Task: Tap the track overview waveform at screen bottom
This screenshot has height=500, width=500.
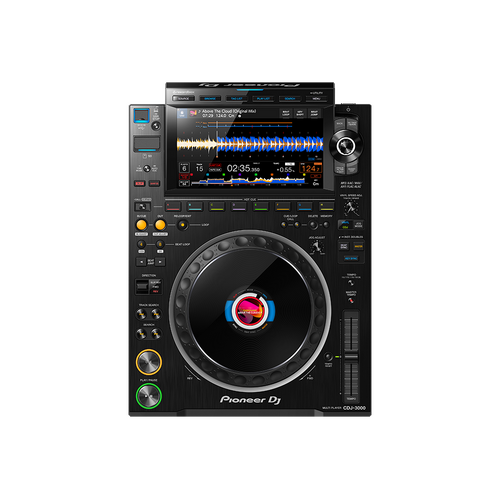Action: (x=248, y=181)
